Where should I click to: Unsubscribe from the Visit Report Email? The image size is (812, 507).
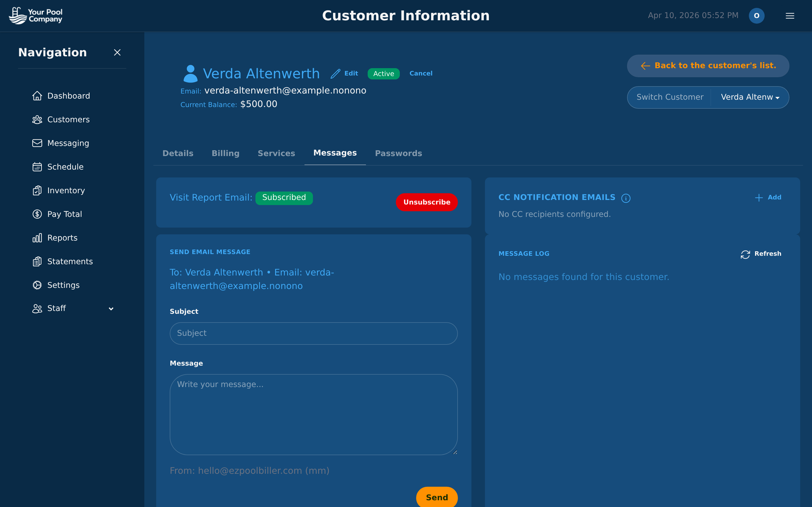tap(427, 202)
